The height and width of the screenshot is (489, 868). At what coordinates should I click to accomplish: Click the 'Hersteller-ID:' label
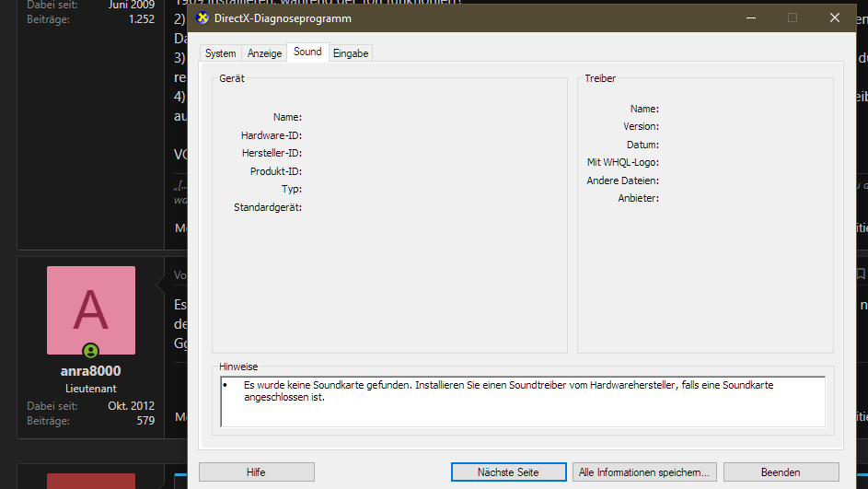click(272, 153)
